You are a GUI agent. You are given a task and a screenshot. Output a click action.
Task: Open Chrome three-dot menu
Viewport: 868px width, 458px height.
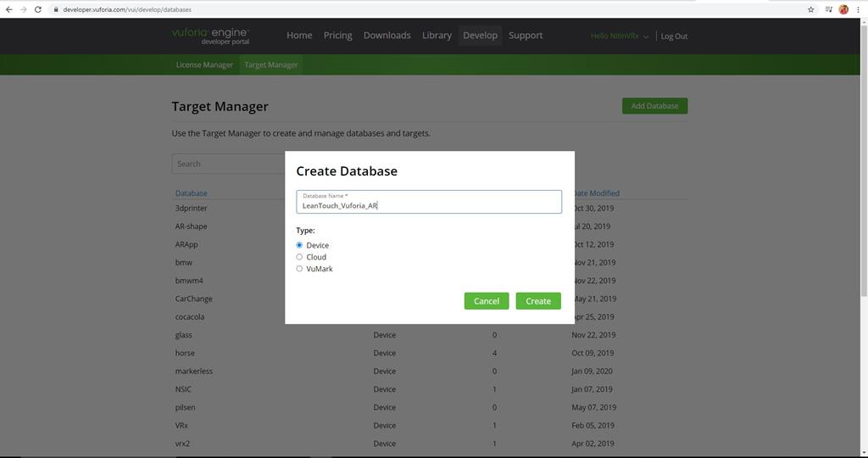click(x=858, y=9)
